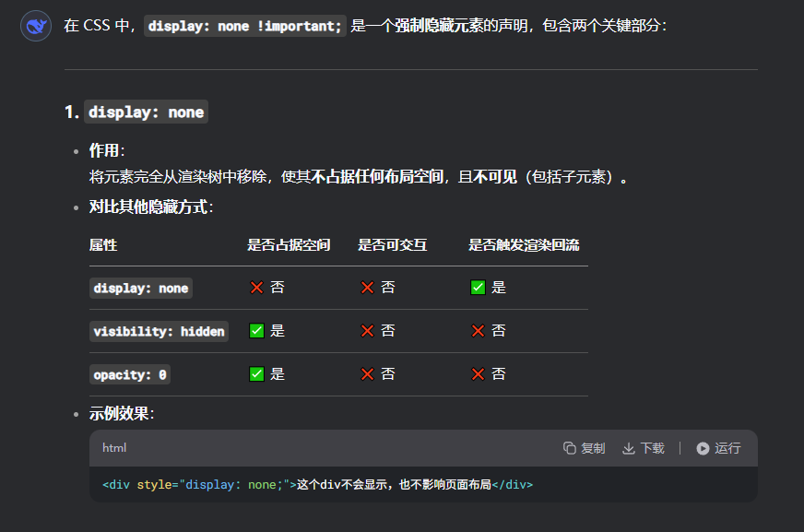Image resolution: width=804 pixels, height=532 pixels.
Task: Click green check in visibility: hidden row
Action: (x=256, y=331)
